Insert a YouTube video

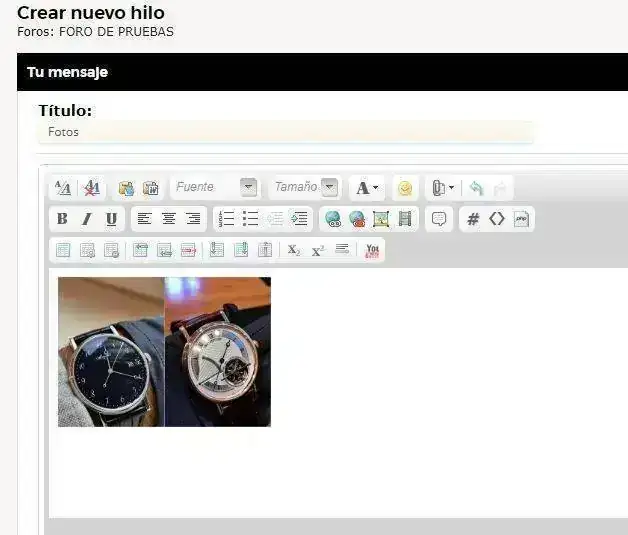pos(373,250)
